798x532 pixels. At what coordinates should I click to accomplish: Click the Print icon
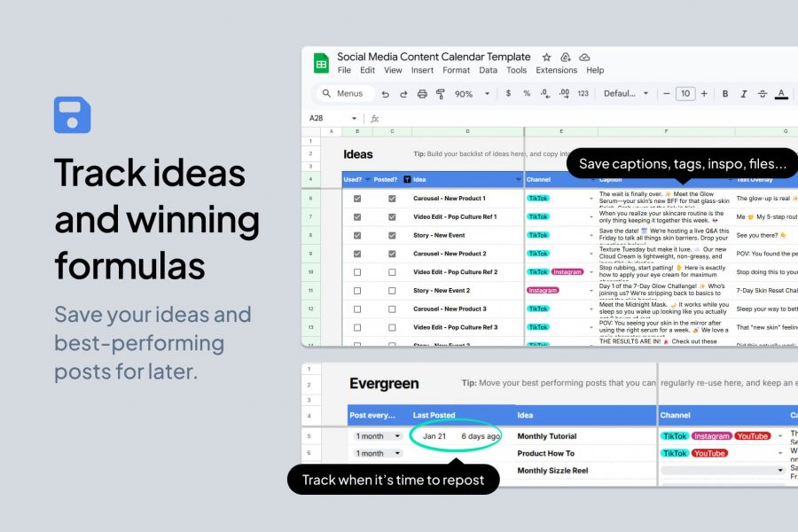422,93
